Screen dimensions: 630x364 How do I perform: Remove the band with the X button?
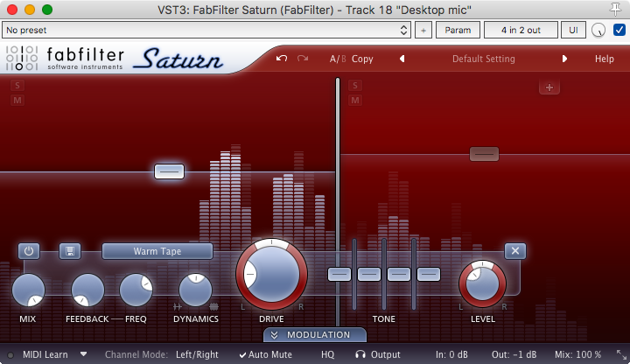coord(515,251)
